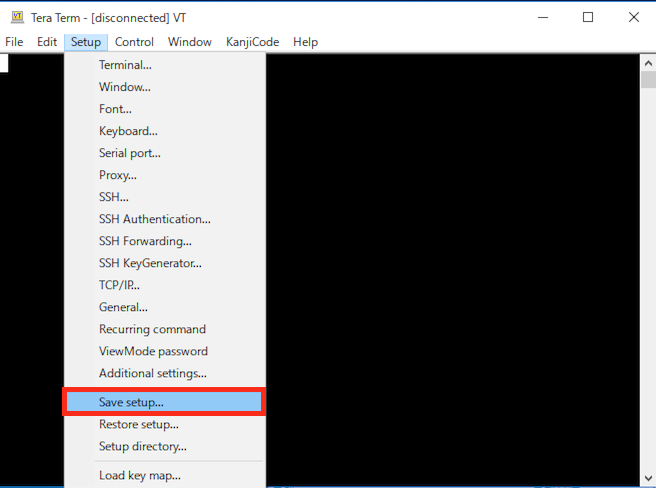Open Serial port... settings
This screenshot has width=656, height=488.
pyautogui.click(x=129, y=153)
